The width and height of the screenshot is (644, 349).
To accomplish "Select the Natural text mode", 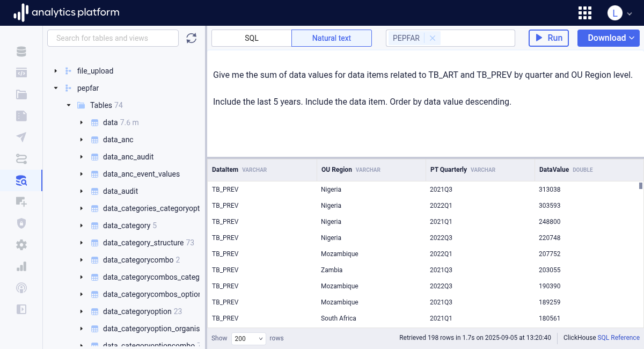I will click(x=332, y=38).
